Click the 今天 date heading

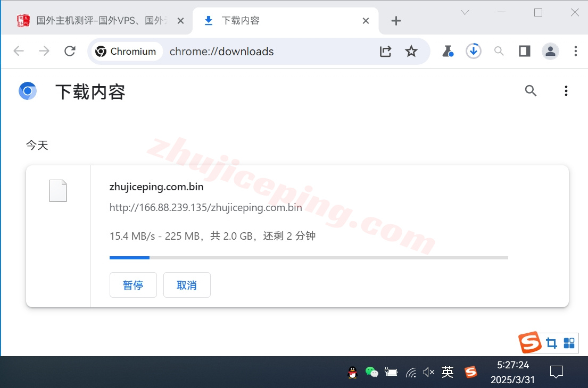click(x=37, y=145)
